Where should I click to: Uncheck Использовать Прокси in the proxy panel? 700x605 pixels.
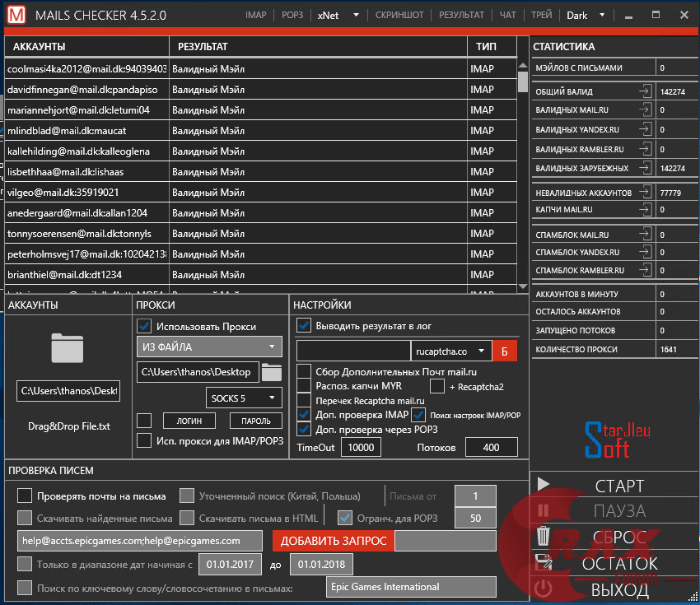[142, 326]
